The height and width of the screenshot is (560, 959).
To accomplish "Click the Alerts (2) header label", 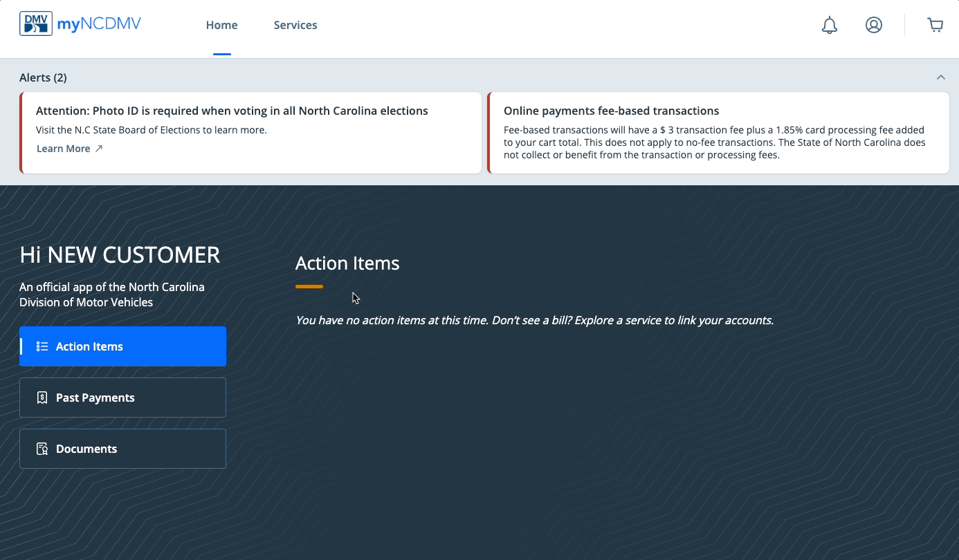I will 43,77.
